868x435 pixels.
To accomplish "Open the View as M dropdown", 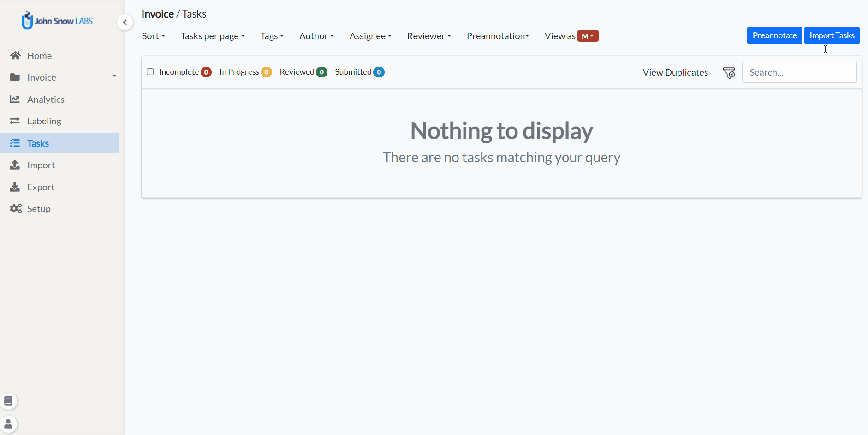I will pos(588,36).
